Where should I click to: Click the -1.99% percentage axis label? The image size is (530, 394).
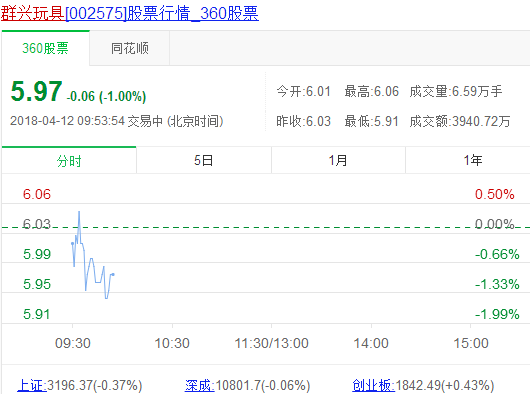pos(497,314)
